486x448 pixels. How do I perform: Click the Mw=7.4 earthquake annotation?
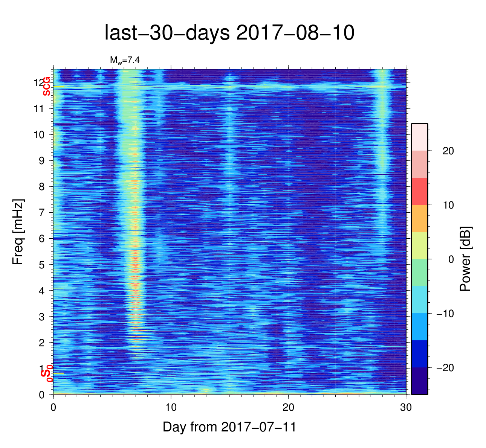tap(125, 60)
